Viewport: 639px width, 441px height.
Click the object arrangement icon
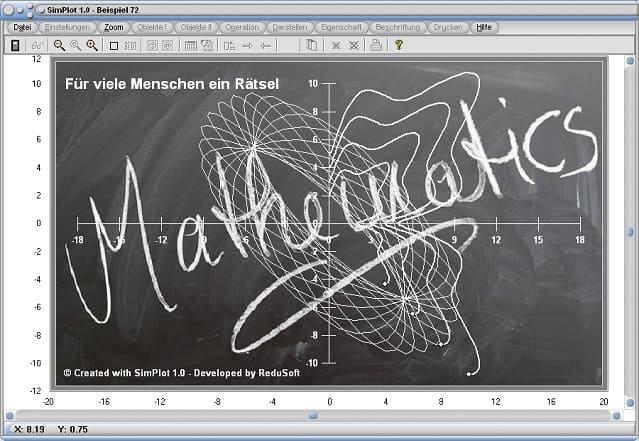(229, 46)
